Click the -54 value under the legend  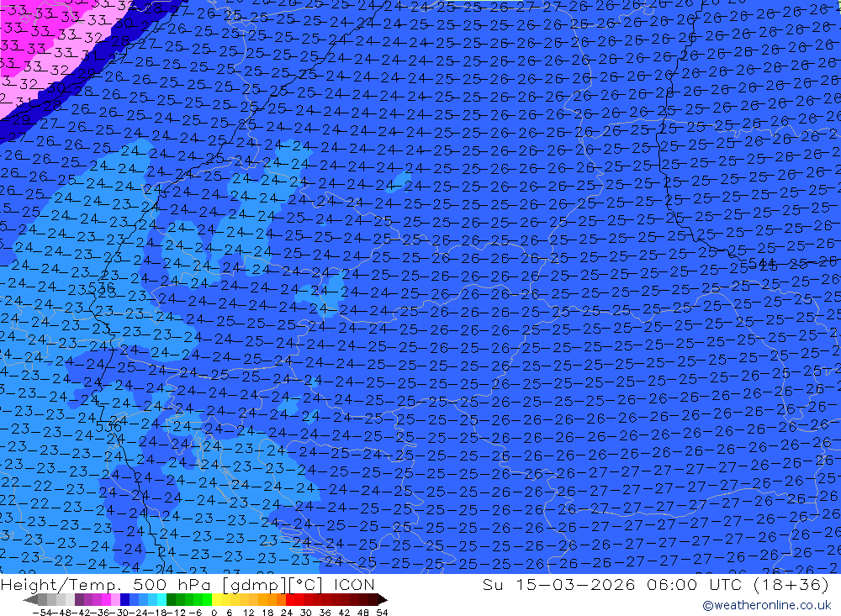tap(42, 613)
